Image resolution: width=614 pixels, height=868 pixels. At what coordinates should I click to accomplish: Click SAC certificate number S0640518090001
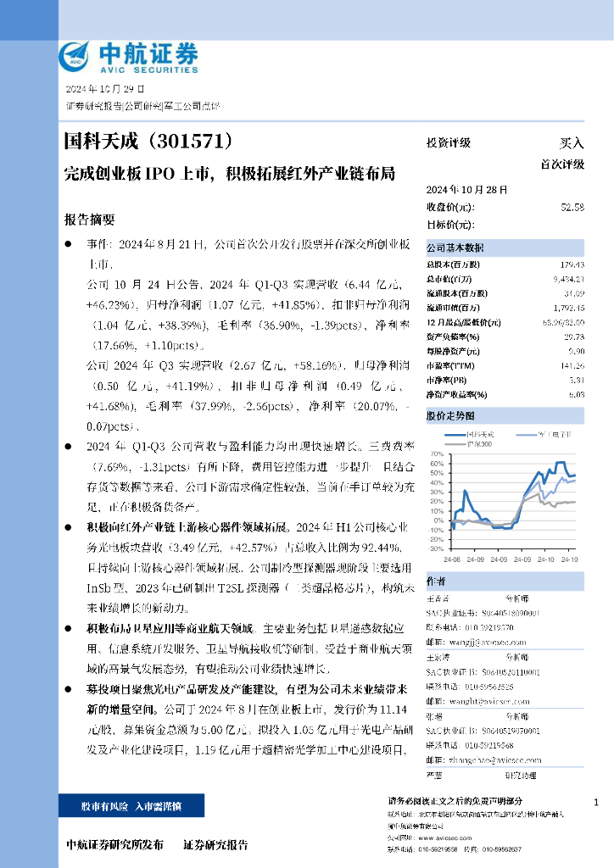(x=511, y=613)
